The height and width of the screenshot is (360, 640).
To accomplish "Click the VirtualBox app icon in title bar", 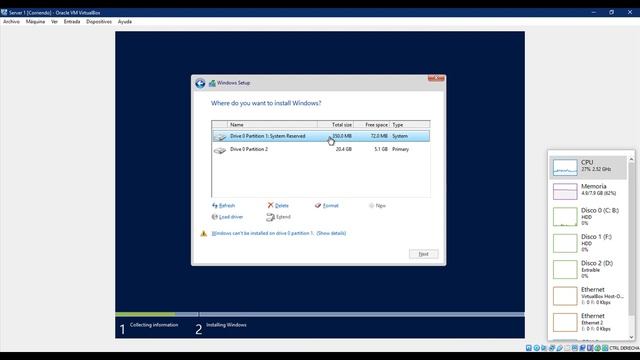I will tap(4, 12).
